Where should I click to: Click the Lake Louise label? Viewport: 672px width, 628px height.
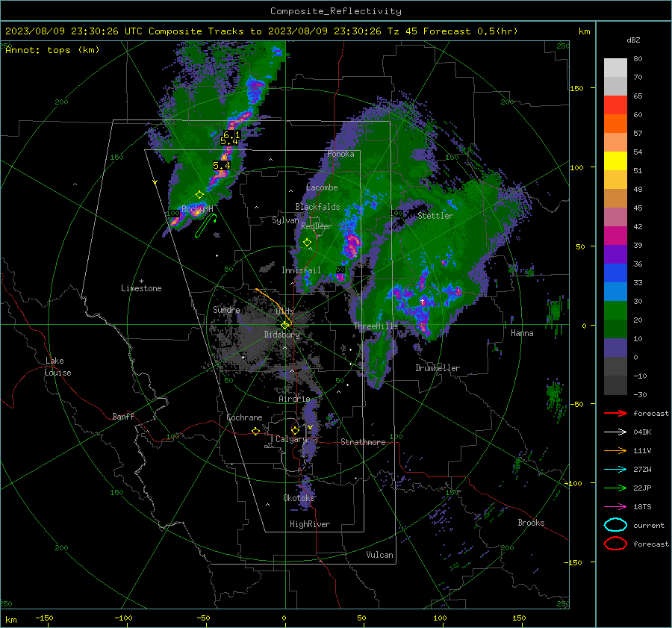click(x=57, y=367)
